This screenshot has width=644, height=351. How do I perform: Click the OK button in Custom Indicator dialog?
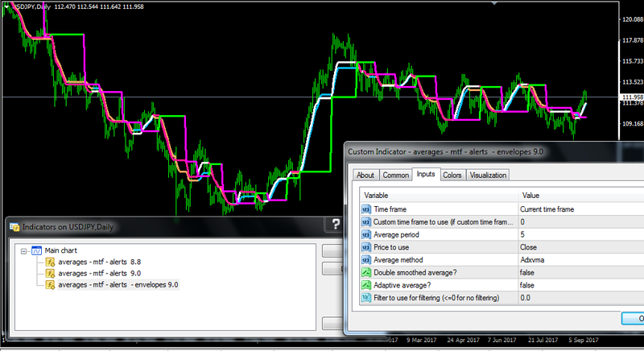pos(633,319)
